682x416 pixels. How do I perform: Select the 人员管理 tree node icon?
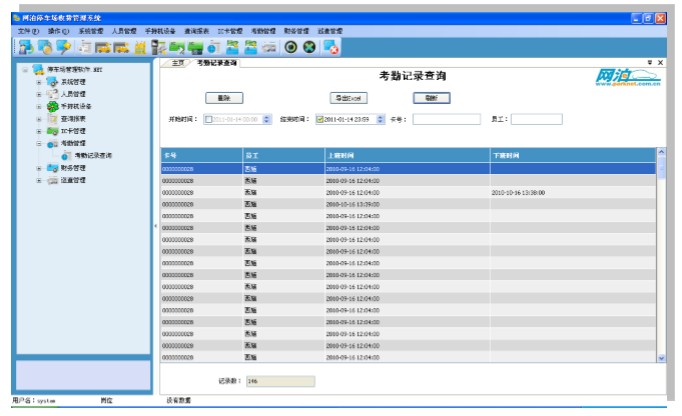pyautogui.click(x=52, y=94)
